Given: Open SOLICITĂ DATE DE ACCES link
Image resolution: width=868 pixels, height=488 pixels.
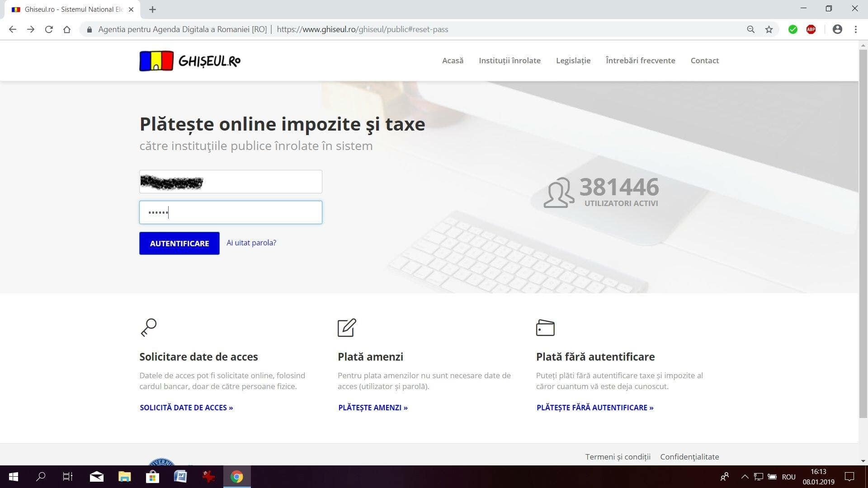Looking at the screenshot, I should point(186,408).
